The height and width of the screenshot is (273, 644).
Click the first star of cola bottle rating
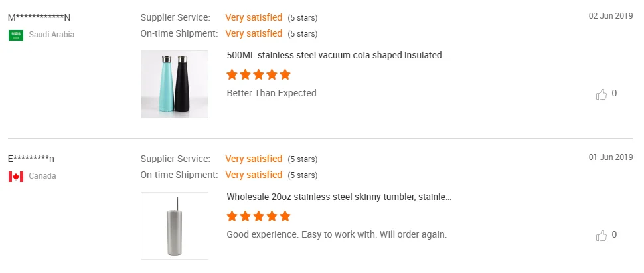(232, 74)
